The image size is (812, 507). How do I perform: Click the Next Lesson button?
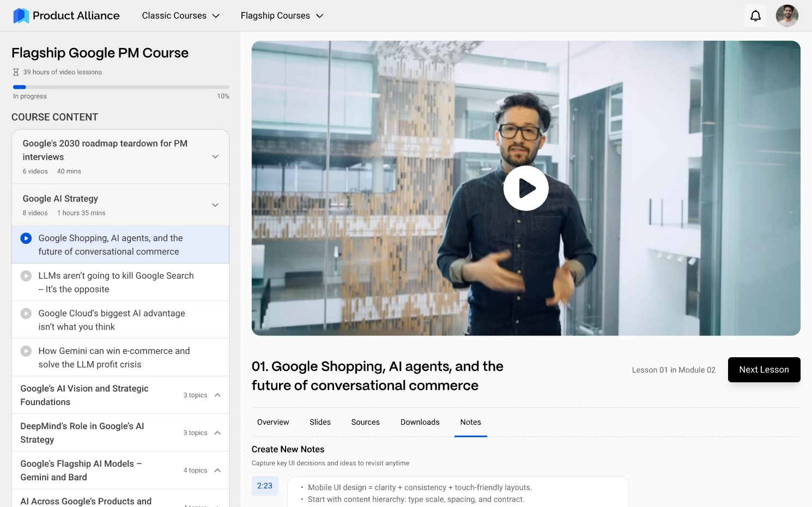point(764,369)
